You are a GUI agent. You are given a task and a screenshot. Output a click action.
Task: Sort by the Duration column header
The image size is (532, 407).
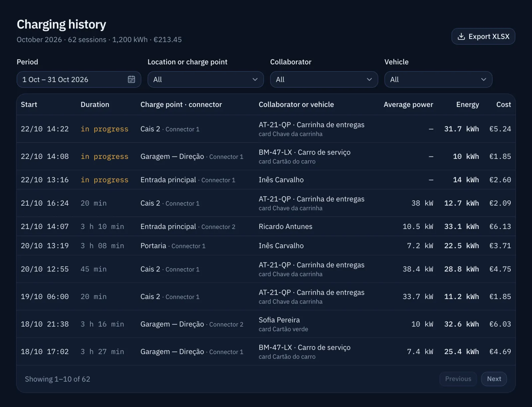[95, 104]
